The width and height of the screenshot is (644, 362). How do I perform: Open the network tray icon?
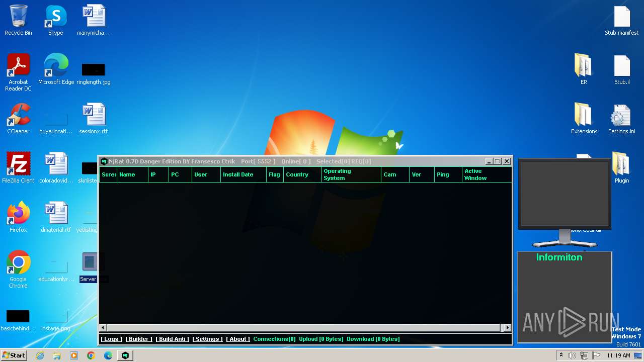click(584, 355)
